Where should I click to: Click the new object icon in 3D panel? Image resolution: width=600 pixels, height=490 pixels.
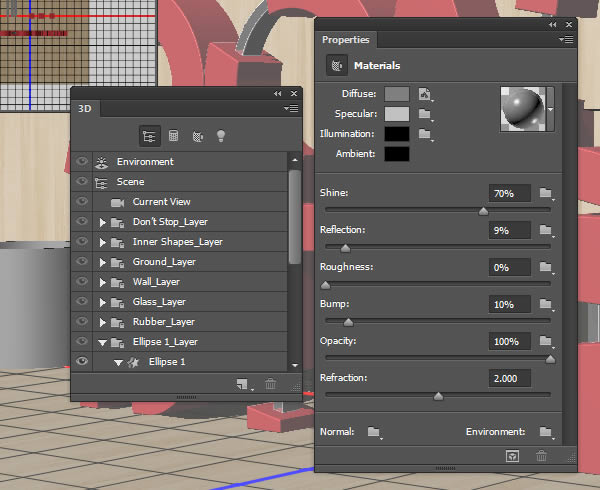243,384
